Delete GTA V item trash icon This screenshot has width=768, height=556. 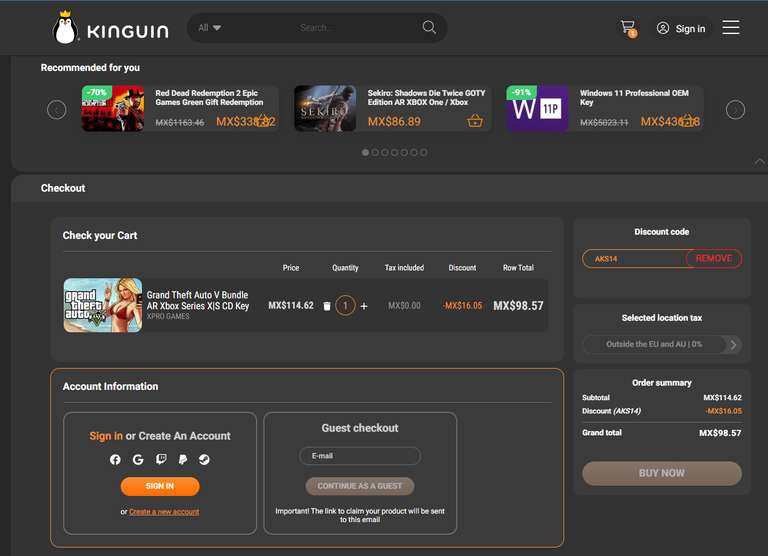click(327, 306)
